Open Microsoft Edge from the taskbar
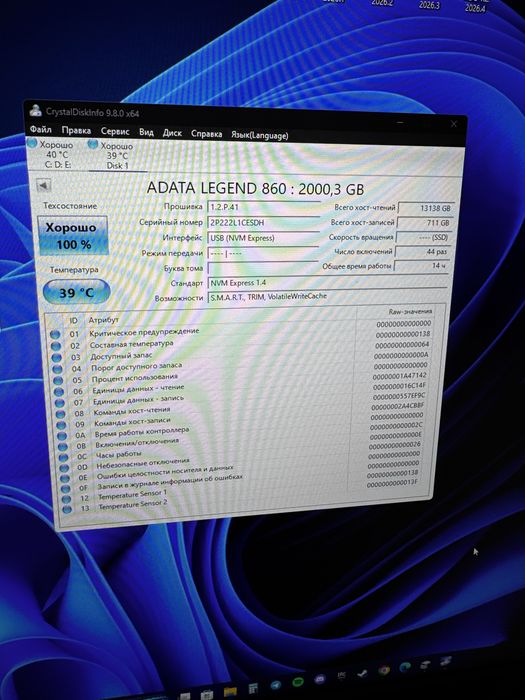525x700 pixels. [x=405, y=667]
